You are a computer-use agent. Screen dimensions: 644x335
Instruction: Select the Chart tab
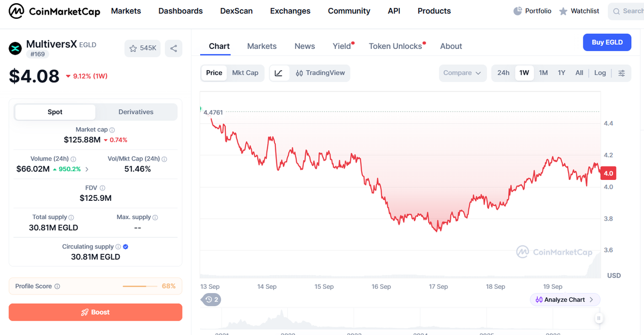point(219,46)
